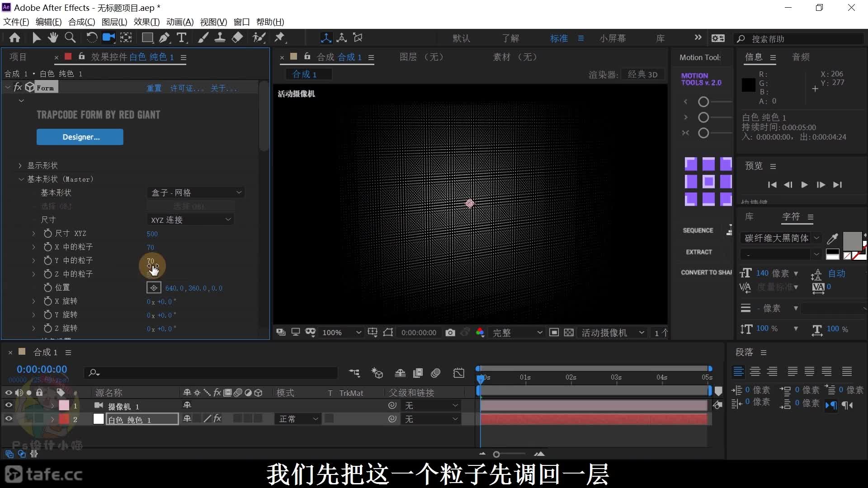Click the 重置 reset link
Image resolution: width=868 pixels, height=488 pixels.
click(154, 88)
